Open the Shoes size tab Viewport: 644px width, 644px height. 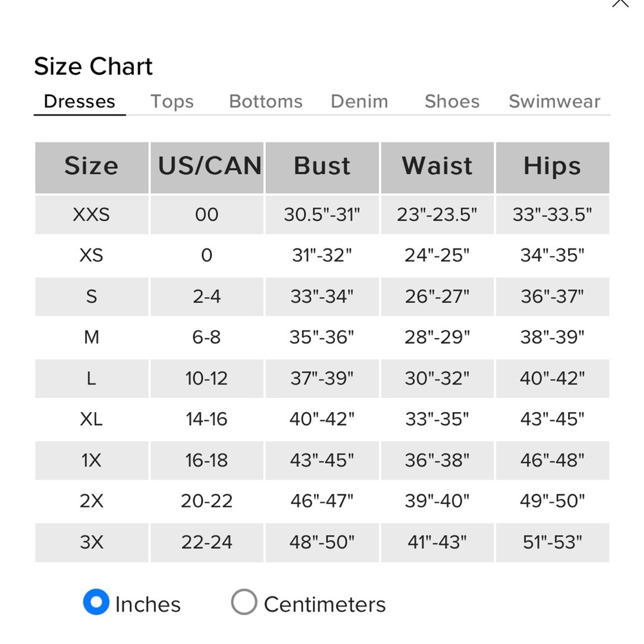click(452, 102)
